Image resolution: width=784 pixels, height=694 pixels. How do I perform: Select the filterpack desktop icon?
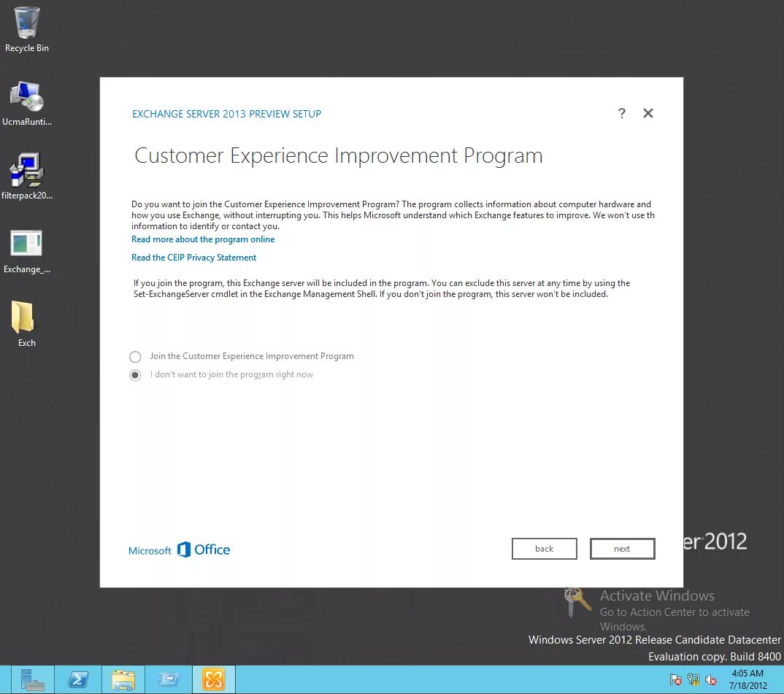(x=26, y=177)
